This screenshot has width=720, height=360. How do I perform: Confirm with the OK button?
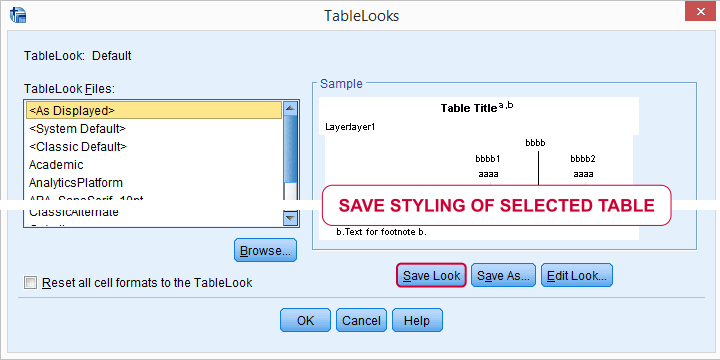(x=305, y=320)
